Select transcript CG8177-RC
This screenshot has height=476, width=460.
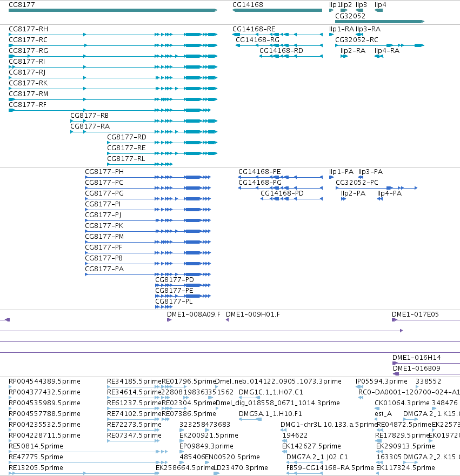[x=28, y=40]
